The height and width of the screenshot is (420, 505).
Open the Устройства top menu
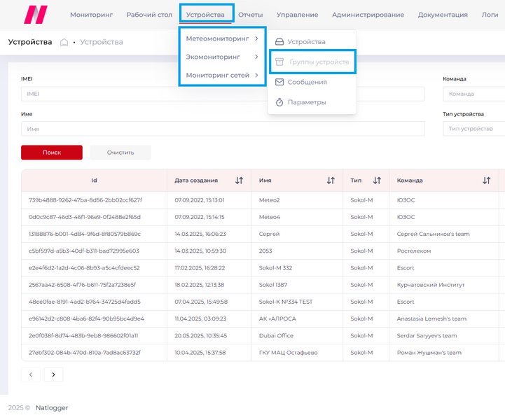[205, 15]
